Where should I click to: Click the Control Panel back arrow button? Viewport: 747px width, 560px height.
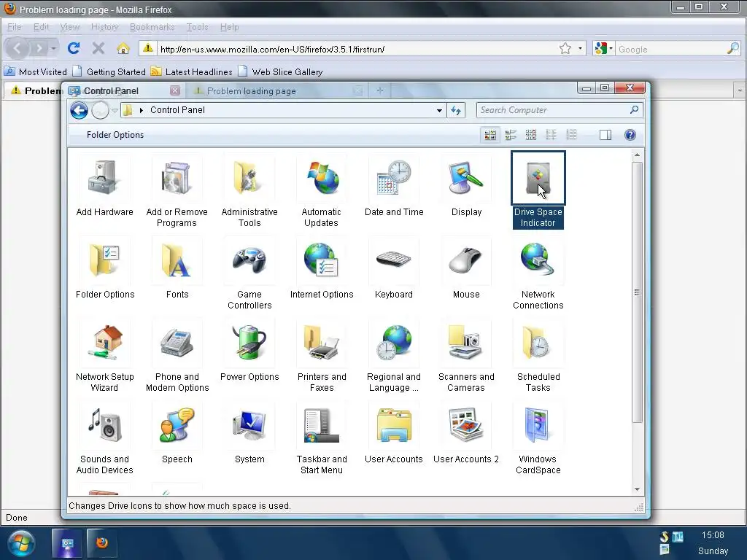(x=79, y=111)
